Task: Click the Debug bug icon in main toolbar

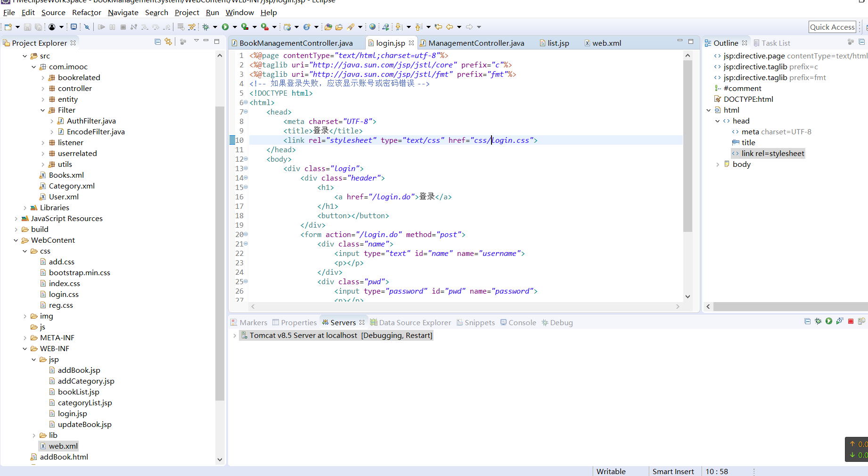Action: [206, 27]
